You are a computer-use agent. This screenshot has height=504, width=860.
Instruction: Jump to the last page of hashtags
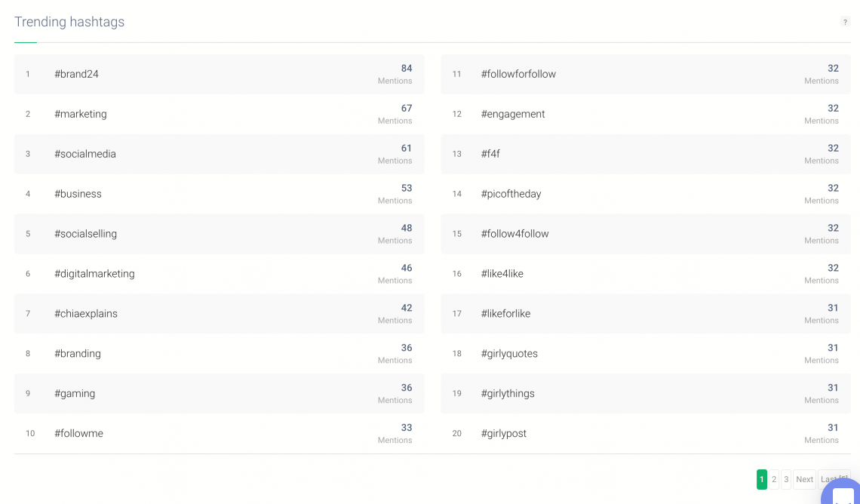point(832,479)
